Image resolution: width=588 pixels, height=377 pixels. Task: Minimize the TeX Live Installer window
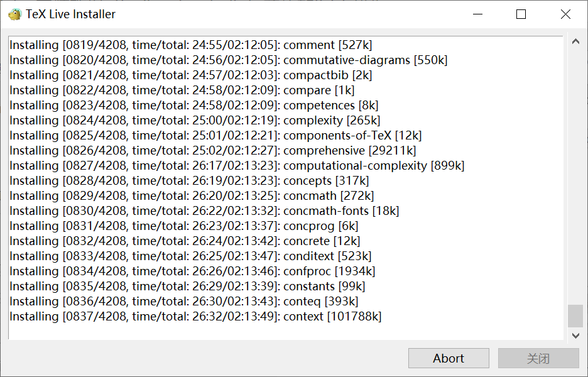click(x=477, y=14)
